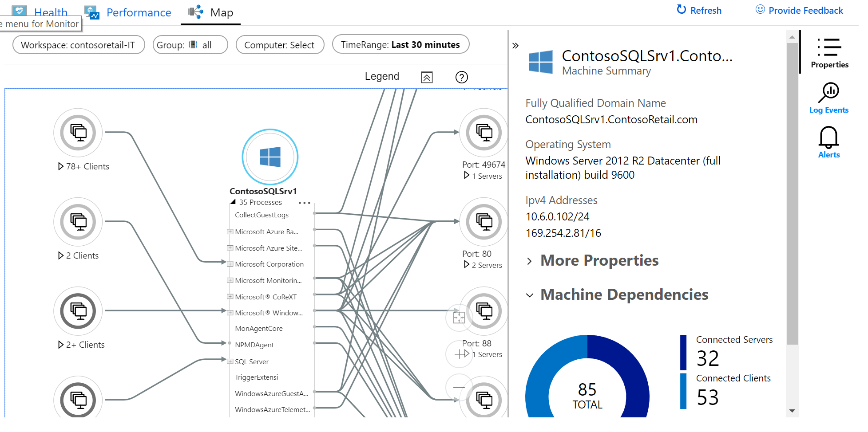
Task: Click the zoom out minus control
Action: point(459,388)
